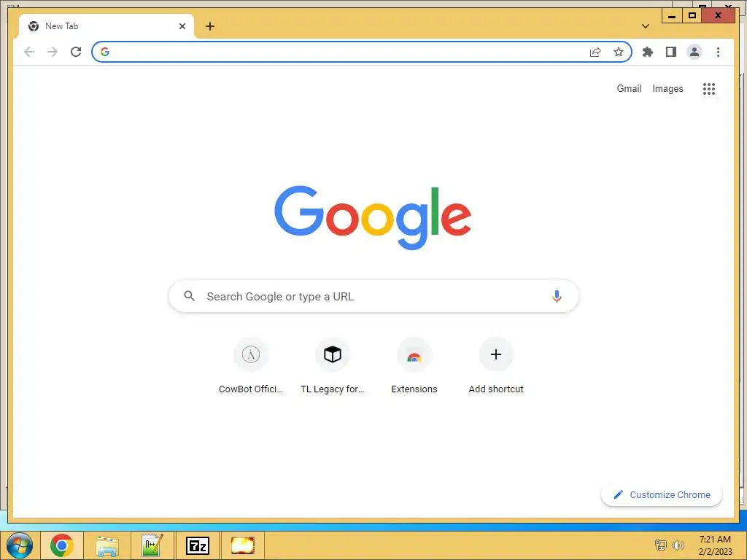Image resolution: width=747 pixels, height=560 pixels.
Task: Open the Google apps grid
Action: click(x=709, y=88)
